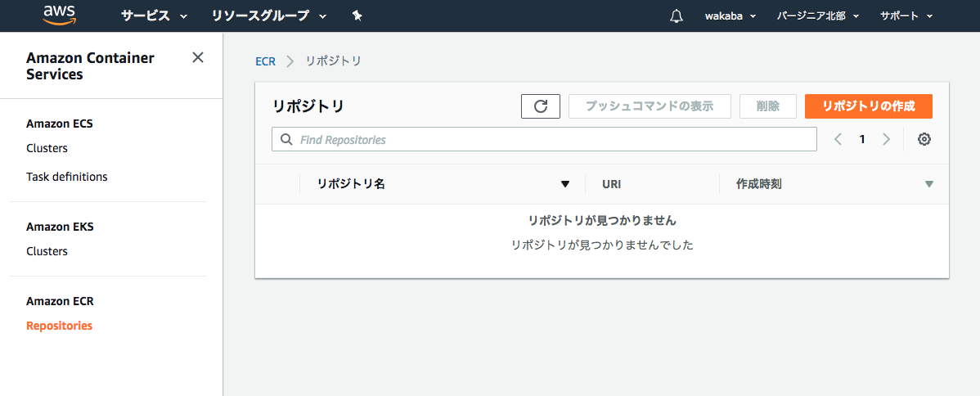Select page number 1

coord(862,140)
